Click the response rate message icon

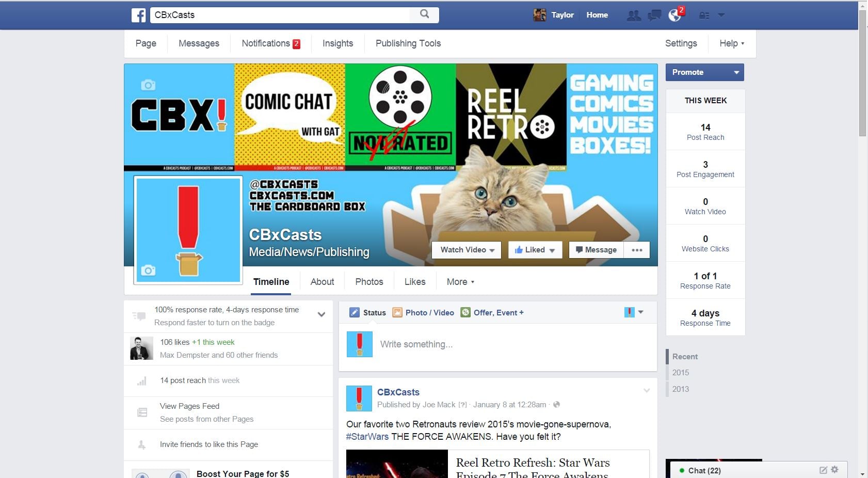click(x=139, y=316)
